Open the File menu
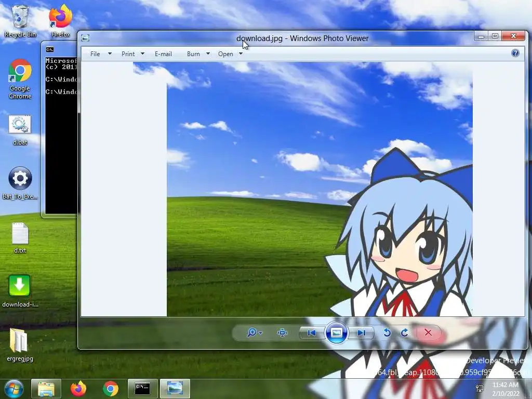This screenshot has height=399, width=532. (x=95, y=54)
